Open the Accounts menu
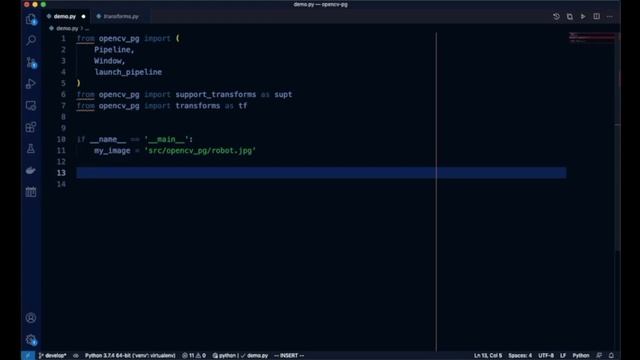Screen dimensions: 640x360 31,318
